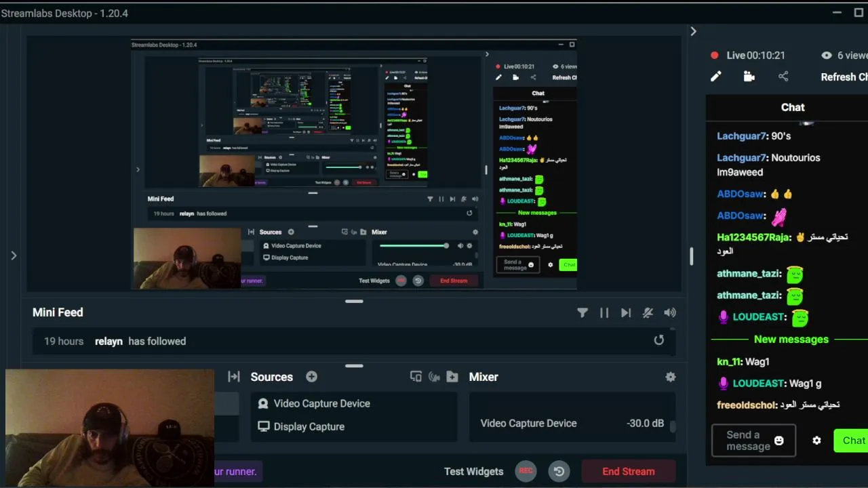Viewport: 868px width, 488px height.
Task: Click Ha1234567Raja username in chat
Action: [x=753, y=237]
